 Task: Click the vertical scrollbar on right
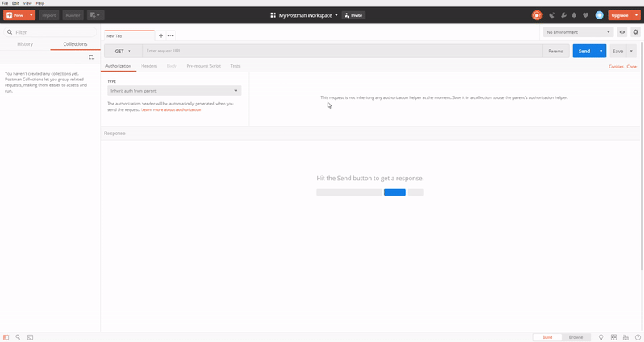pos(642,156)
